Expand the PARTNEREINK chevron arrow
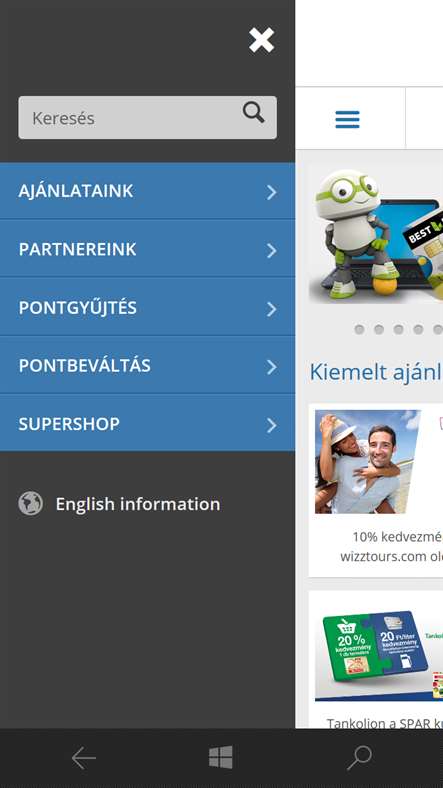This screenshot has width=443, height=788. point(272,250)
